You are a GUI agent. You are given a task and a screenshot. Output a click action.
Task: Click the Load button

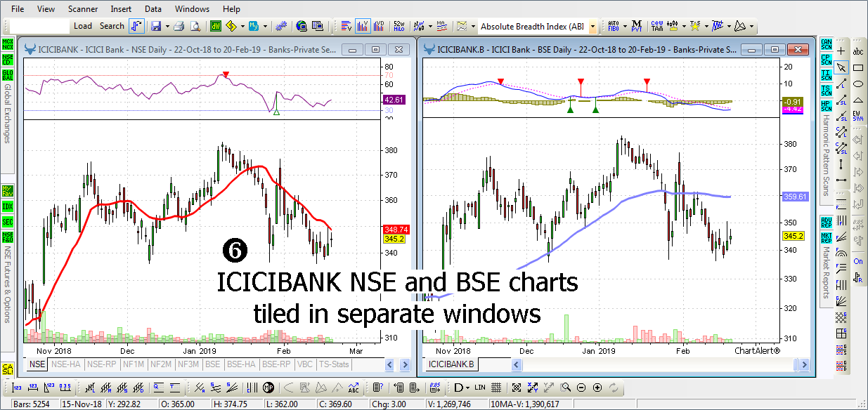pos(83,26)
